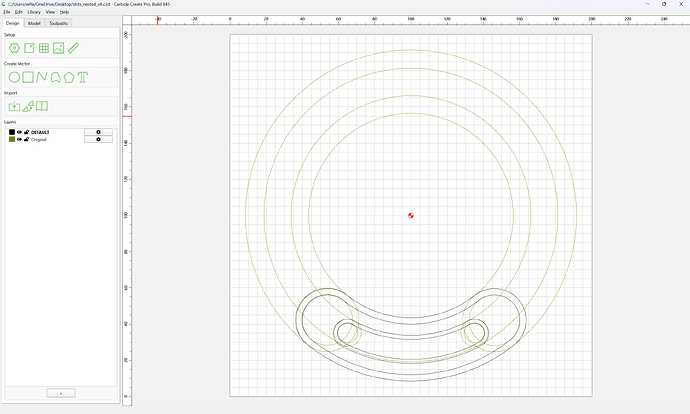This screenshot has width=690, height=414.
Task: Toggle lock on Original layer
Action: click(26, 139)
